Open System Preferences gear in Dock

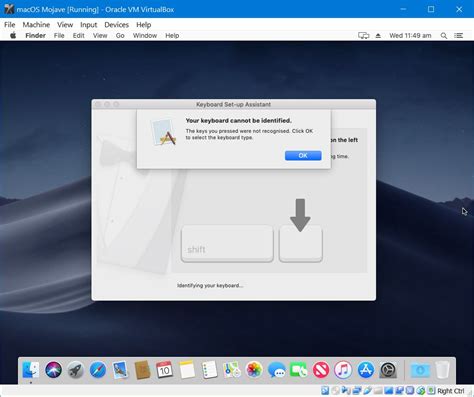point(388,370)
